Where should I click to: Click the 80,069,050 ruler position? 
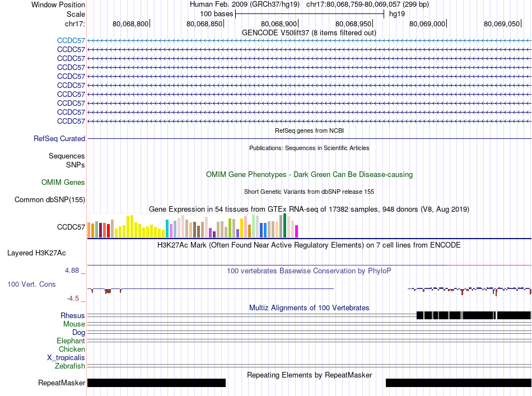point(502,24)
